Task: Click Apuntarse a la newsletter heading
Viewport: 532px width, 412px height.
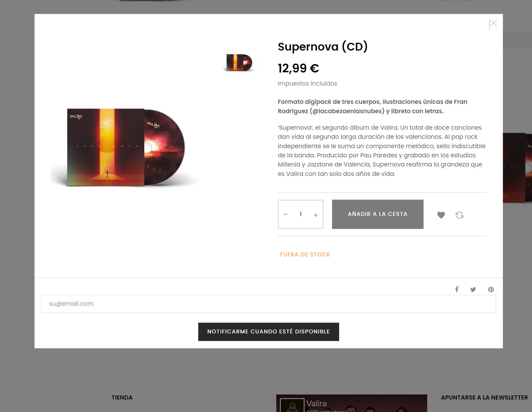Action: click(x=484, y=398)
